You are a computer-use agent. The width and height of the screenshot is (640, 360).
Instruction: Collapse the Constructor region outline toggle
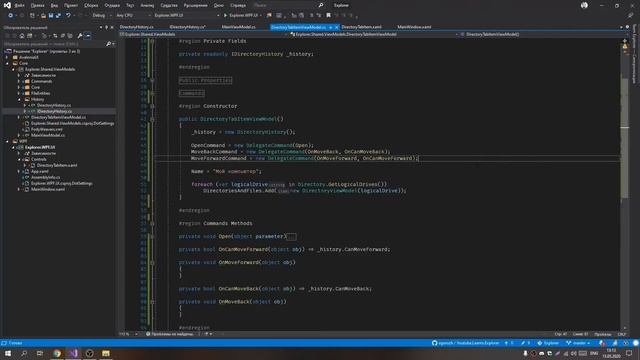pos(152,106)
